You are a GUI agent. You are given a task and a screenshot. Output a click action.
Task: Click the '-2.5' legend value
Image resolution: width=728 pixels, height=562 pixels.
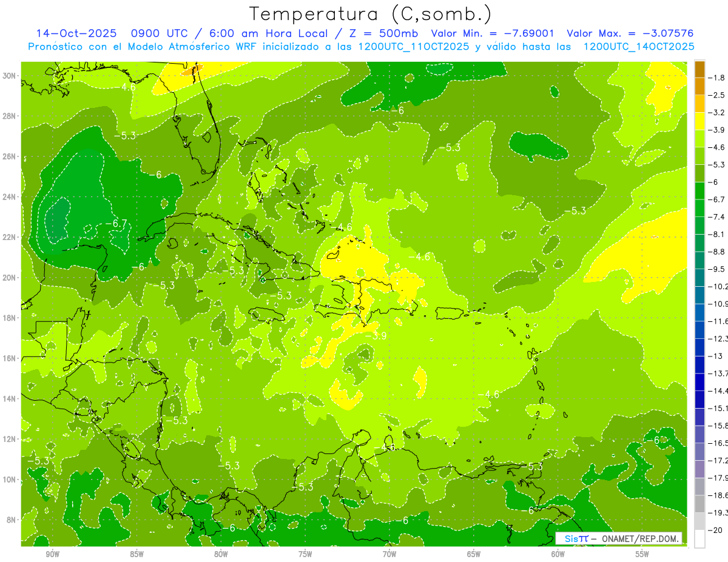point(717,95)
